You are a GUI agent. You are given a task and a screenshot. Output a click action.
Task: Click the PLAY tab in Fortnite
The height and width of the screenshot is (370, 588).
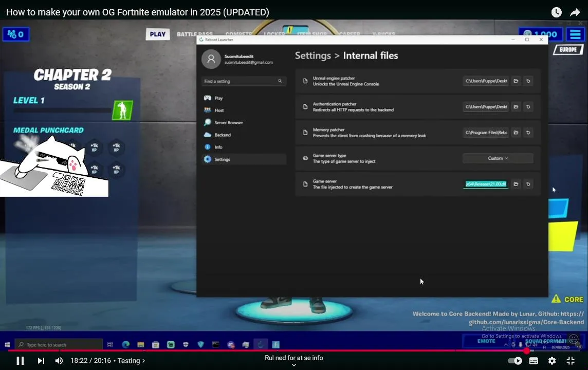coord(157,34)
